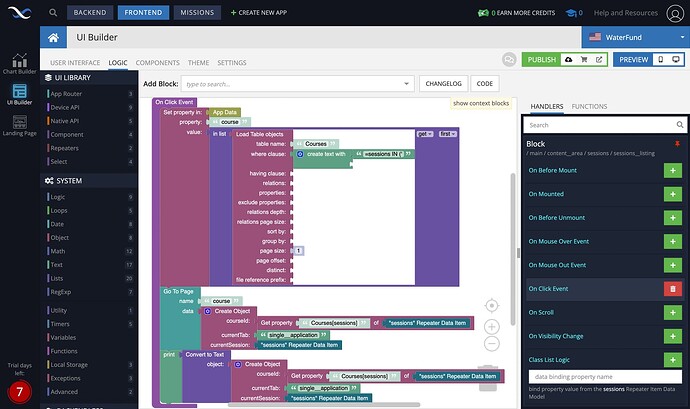The width and height of the screenshot is (690, 409).
Task: Click the external link icon next to Publish
Action: click(599, 59)
